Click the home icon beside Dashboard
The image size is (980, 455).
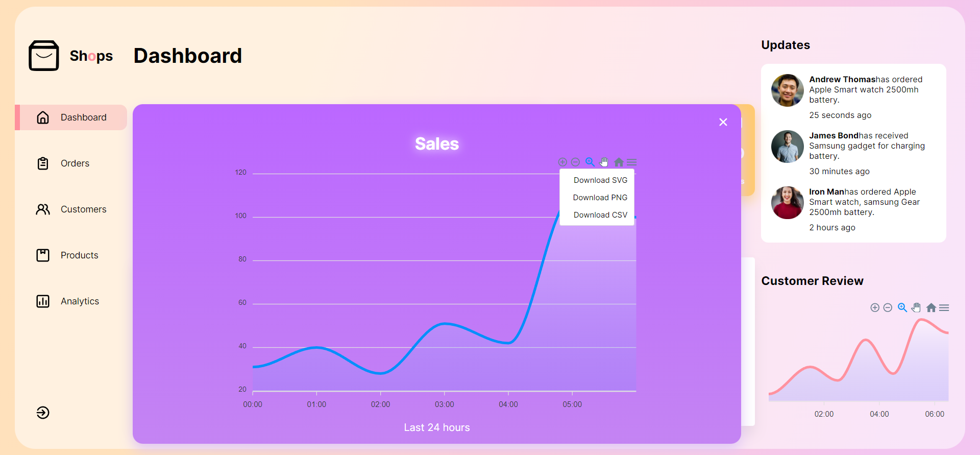coord(43,117)
